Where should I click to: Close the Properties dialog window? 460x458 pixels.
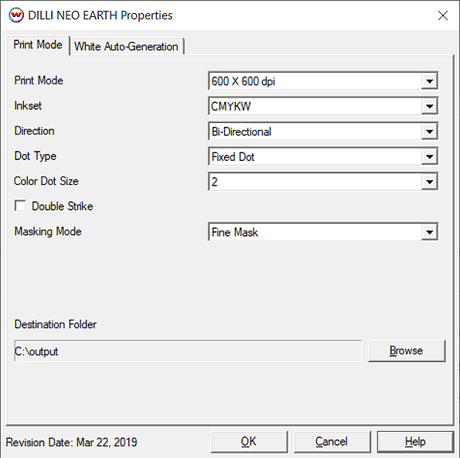[443, 15]
